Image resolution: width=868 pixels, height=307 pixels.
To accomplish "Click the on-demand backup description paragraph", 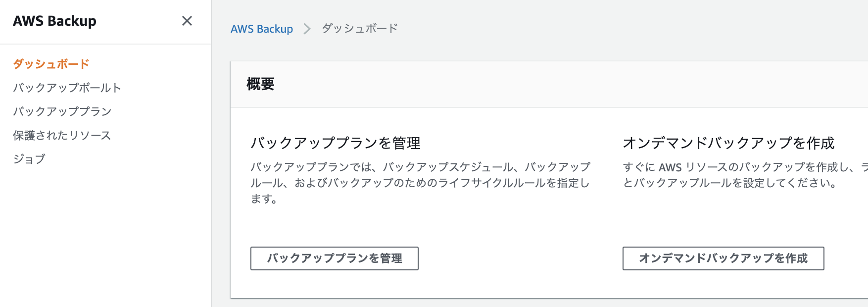I will tap(745, 175).
